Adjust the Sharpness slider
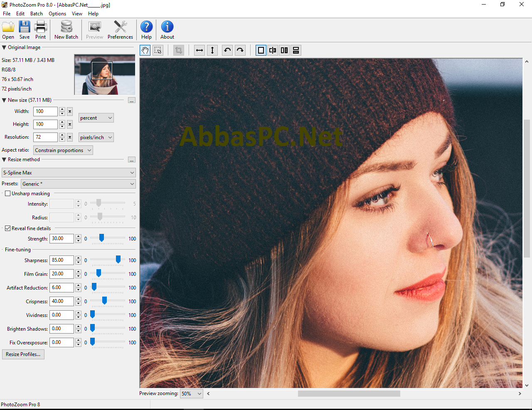This screenshot has height=410, width=532. coord(118,260)
